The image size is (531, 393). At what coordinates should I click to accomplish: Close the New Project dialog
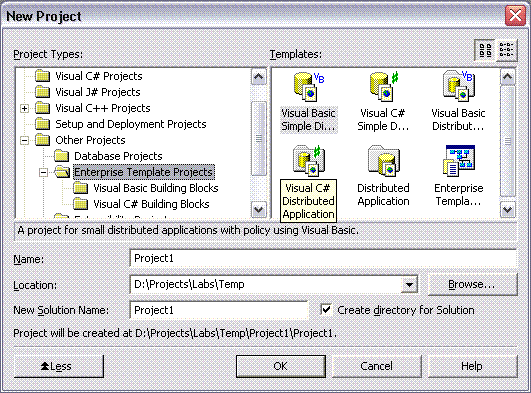point(515,16)
